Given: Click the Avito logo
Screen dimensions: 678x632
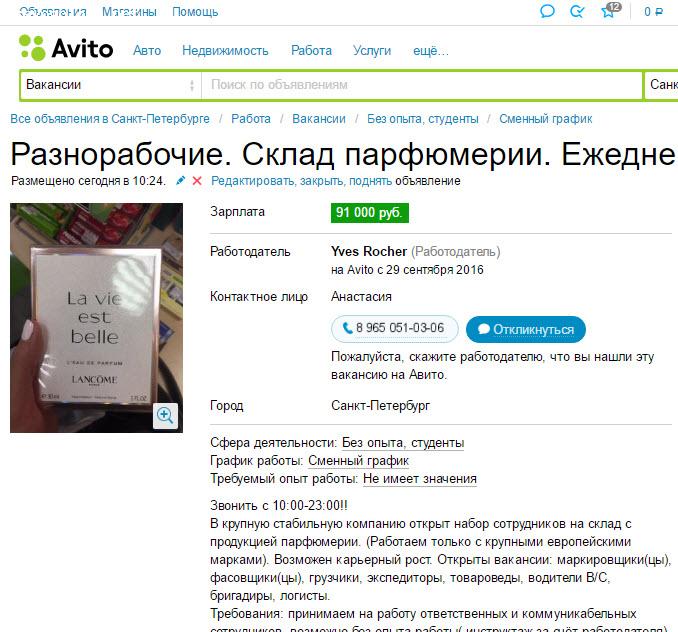Looking at the screenshot, I should (66, 48).
